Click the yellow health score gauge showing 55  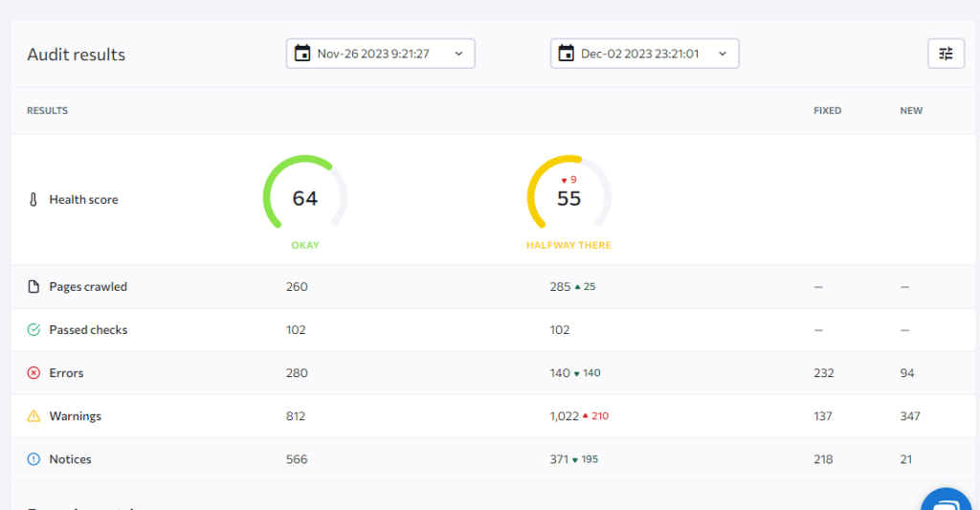(568, 193)
